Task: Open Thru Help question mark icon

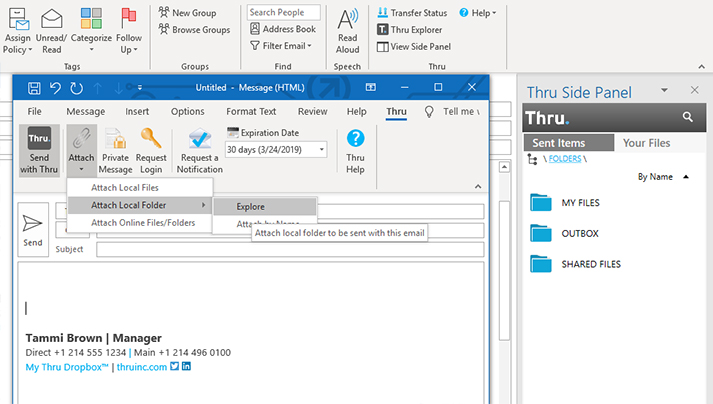Action: point(356,138)
